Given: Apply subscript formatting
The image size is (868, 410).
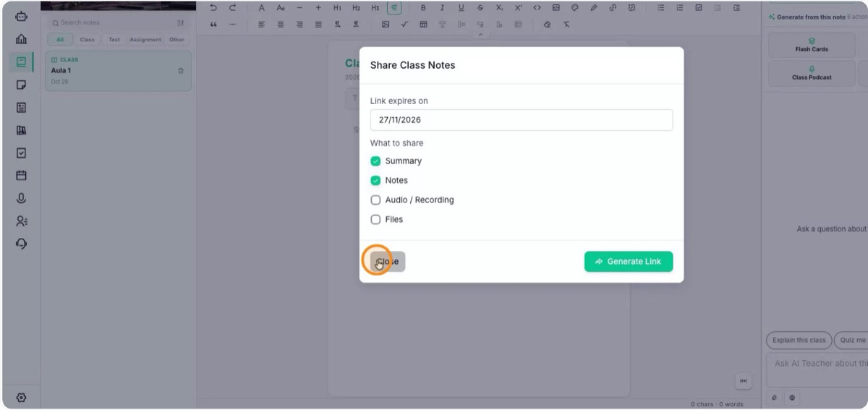Looking at the screenshot, I should click(499, 8).
